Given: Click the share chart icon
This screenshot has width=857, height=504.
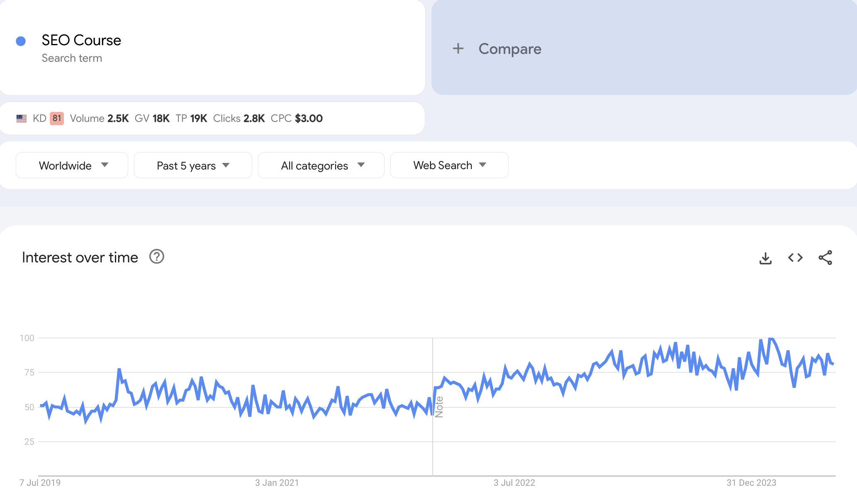Looking at the screenshot, I should (x=825, y=258).
